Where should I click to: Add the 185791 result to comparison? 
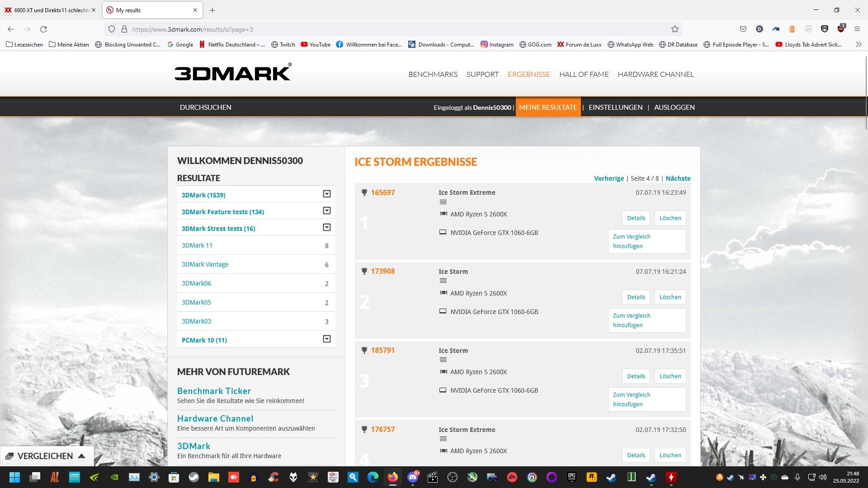point(647,399)
